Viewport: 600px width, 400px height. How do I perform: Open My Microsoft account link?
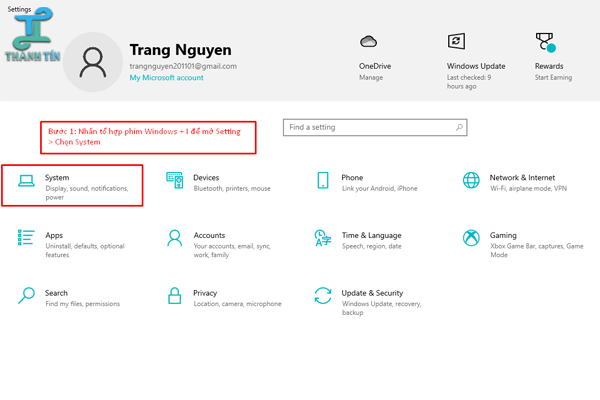click(x=166, y=78)
